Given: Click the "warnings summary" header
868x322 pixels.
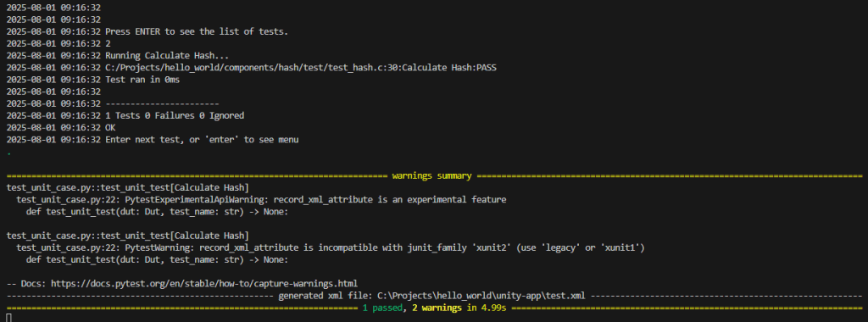Looking at the screenshot, I should pyautogui.click(x=431, y=176).
